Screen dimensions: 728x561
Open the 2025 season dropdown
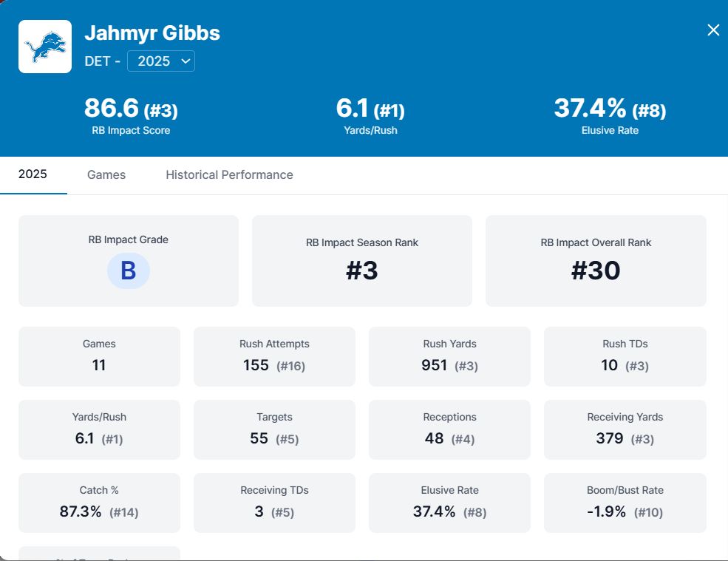(x=161, y=61)
